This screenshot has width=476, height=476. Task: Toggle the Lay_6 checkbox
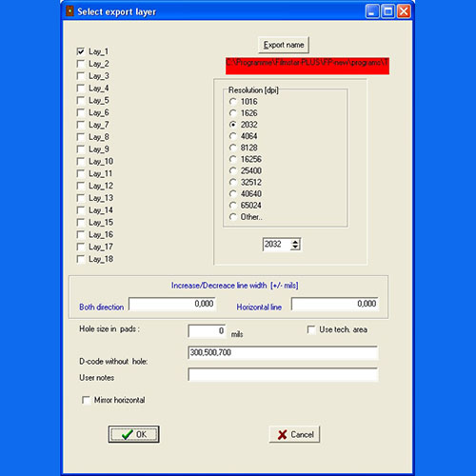point(81,112)
